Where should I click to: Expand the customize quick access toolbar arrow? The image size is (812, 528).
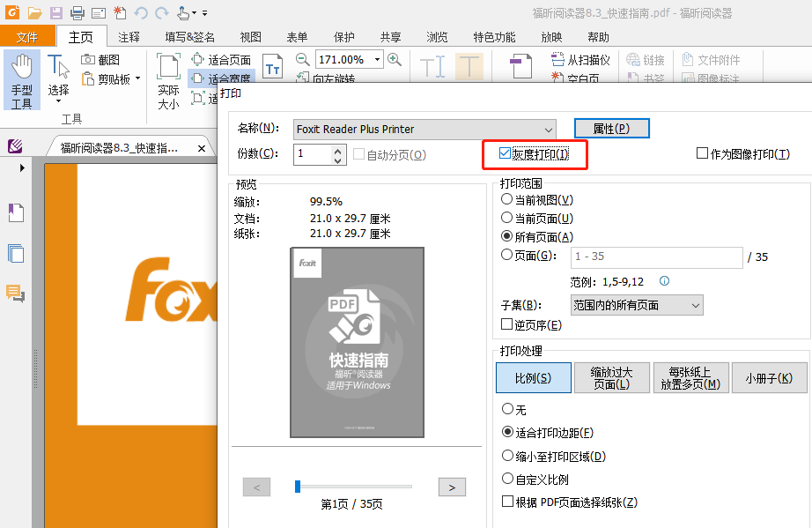pyautogui.click(x=204, y=13)
